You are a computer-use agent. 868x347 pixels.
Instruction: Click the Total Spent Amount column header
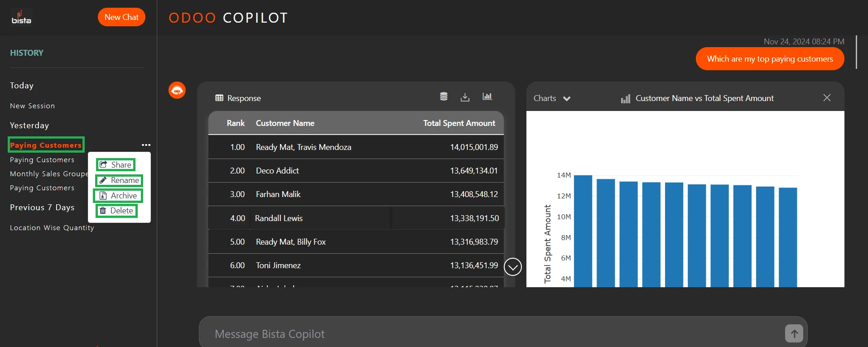(x=459, y=123)
